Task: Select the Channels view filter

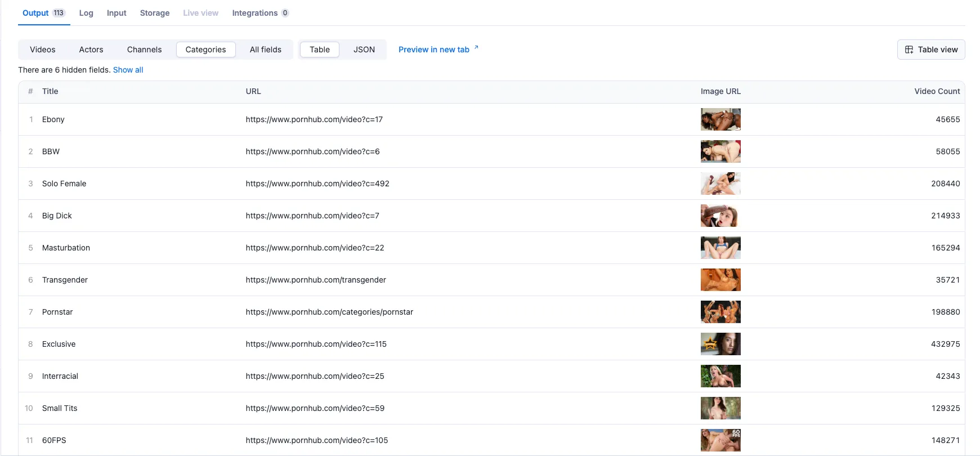Action: [x=145, y=50]
